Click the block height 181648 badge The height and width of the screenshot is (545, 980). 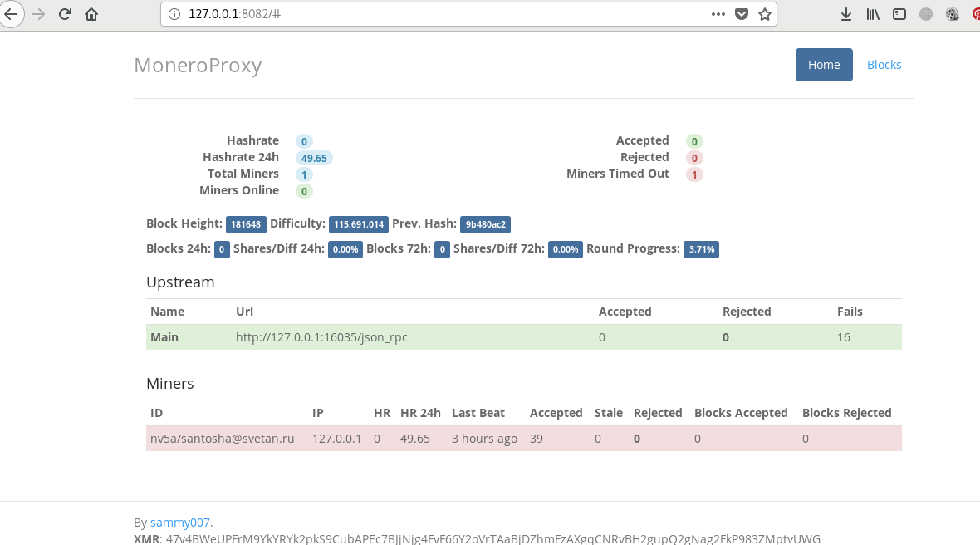pos(246,224)
